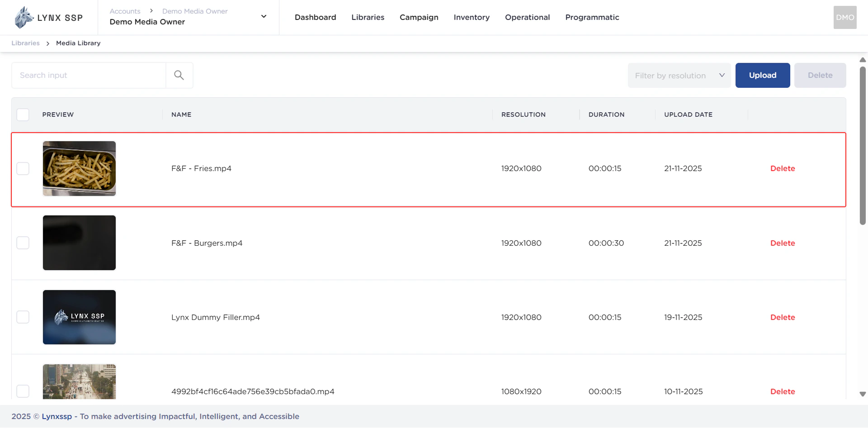868x429 pixels.
Task: Check the F&F - Fries.mp4 checkbox
Action: click(x=23, y=168)
